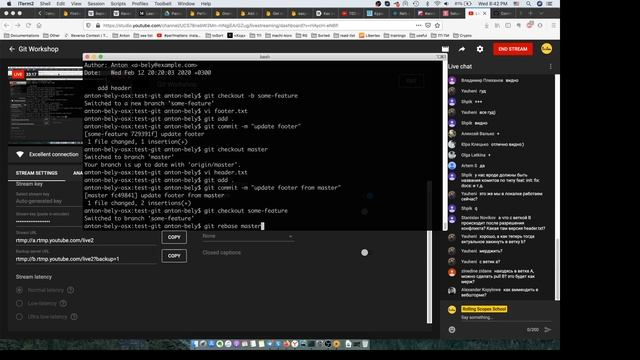640x360 pixels.
Task: Click the Stream URL text field
Action: [x=86, y=240]
